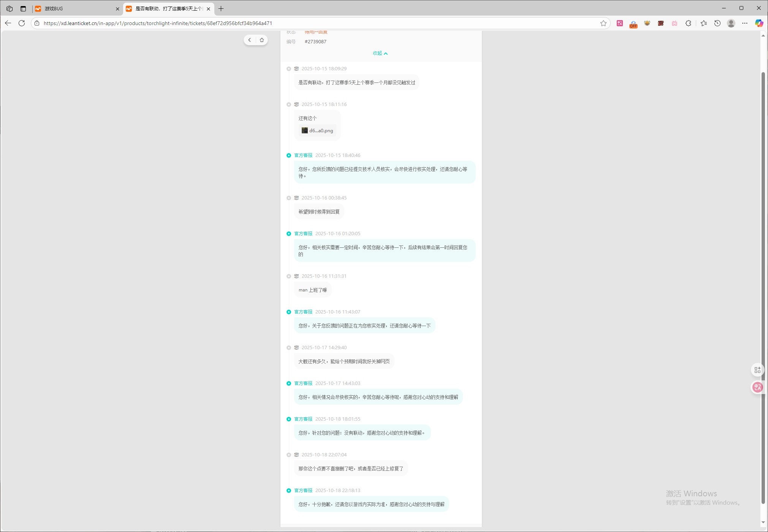The image size is (768, 532).
Task: Click the home icon in the ticket header
Action: click(x=262, y=40)
